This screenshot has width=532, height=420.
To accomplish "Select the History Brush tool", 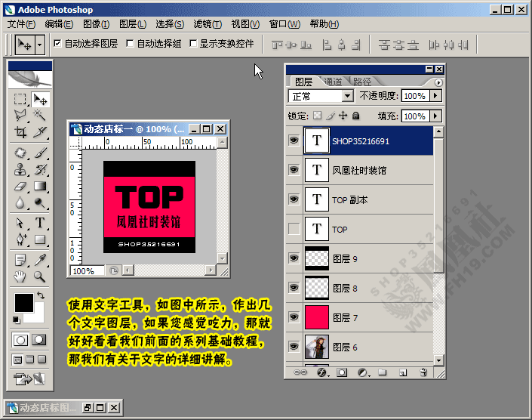I will pos(40,169).
